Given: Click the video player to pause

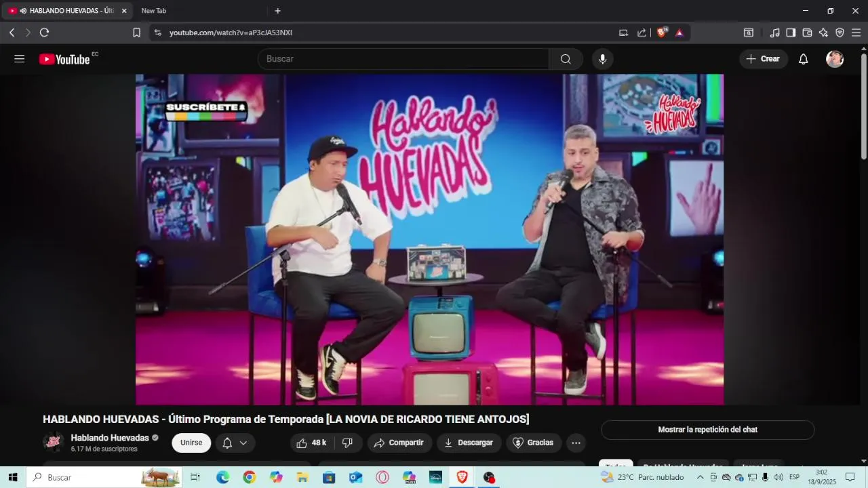Looking at the screenshot, I should pyautogui.click(x=429, y=239).
